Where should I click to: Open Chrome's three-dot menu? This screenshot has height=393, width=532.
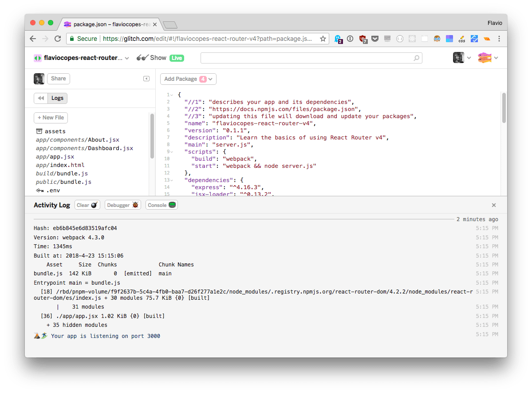[499, 39]
